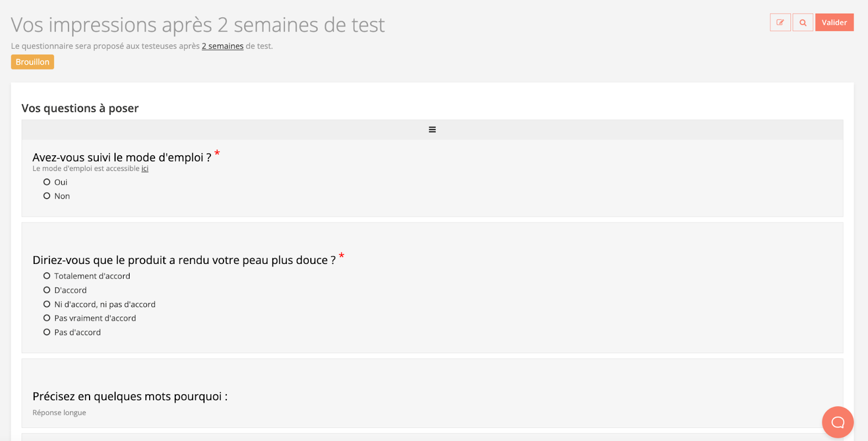Click the page title "Vos impressions après 2 semaines"
Viewport: 868px width, 441px height.
[198, 25]
